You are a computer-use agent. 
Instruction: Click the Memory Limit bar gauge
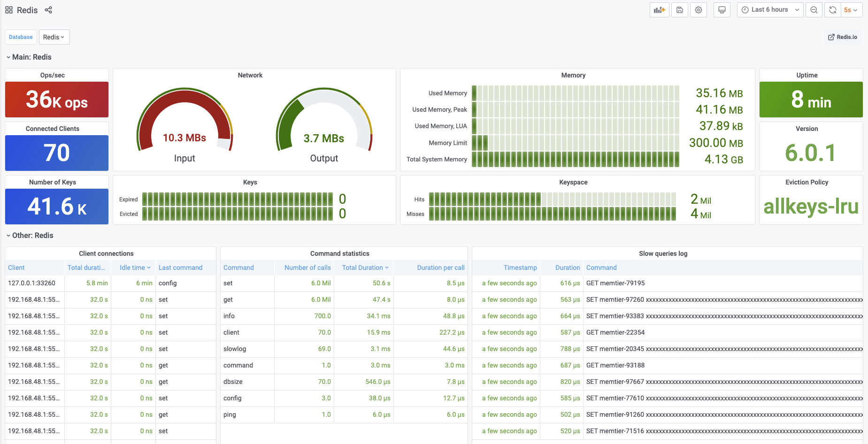click(575, 143)
